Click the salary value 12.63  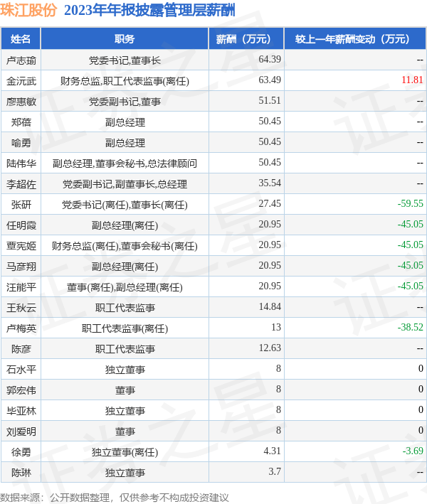(270, 348)
